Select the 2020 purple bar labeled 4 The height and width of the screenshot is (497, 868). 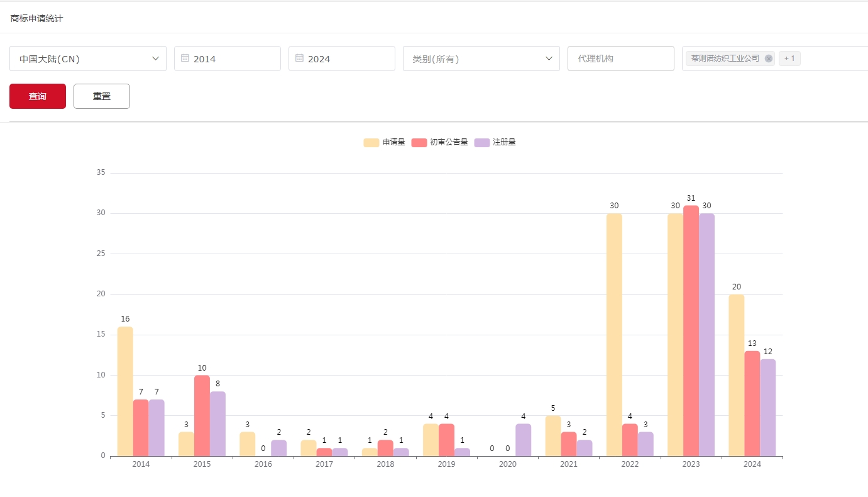[x=523, y=440]
